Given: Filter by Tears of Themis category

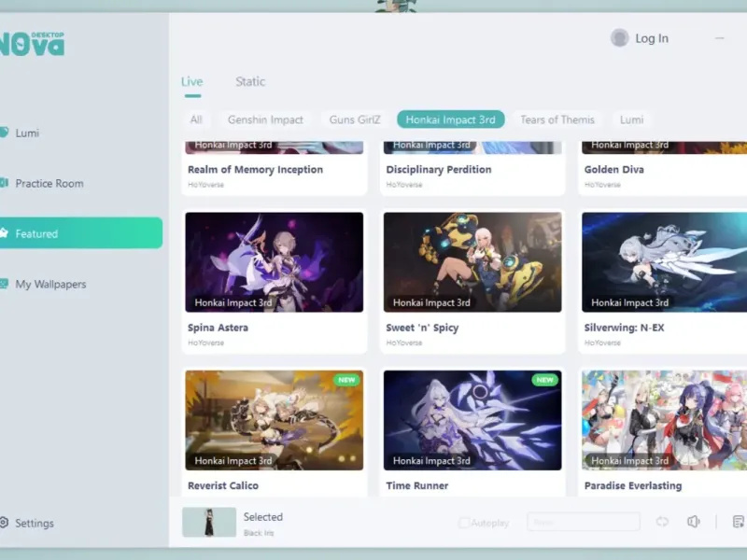Looking at the screenshot, I should [x=557, y=119].
